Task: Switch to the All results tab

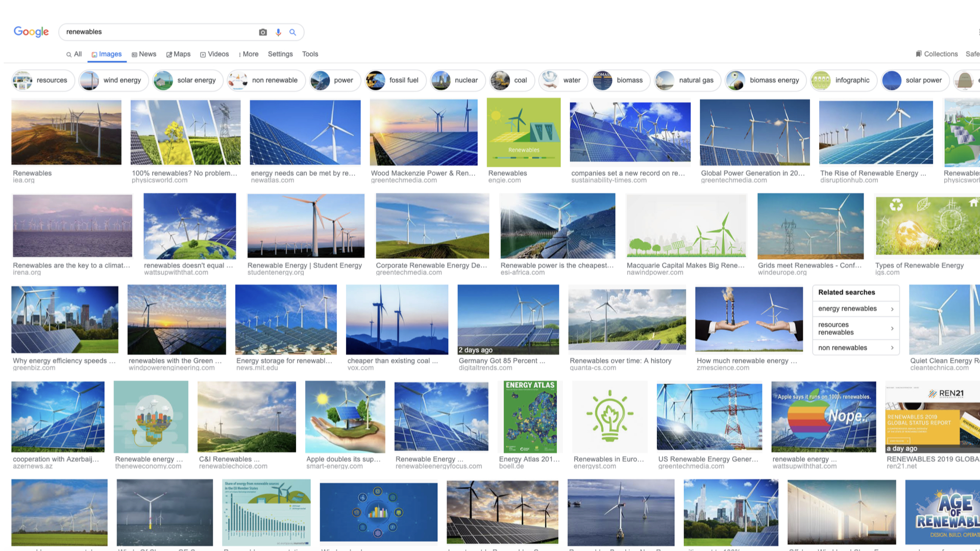Action: click(x=74, y=54)
